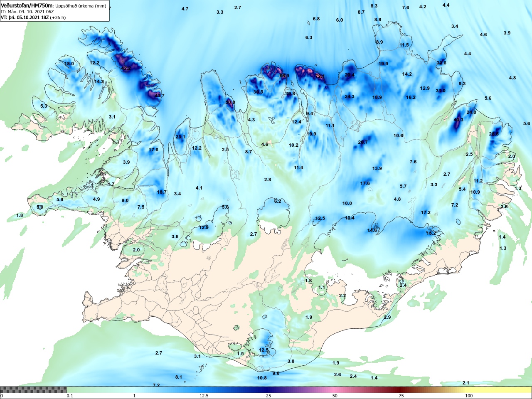Pick the value 18.7 on the map

162,192
